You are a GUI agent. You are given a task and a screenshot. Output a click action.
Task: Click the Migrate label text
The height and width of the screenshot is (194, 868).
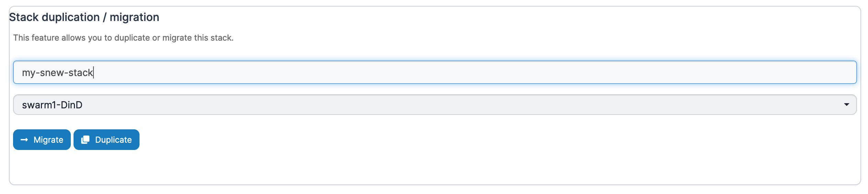click(x=48, y=140)
